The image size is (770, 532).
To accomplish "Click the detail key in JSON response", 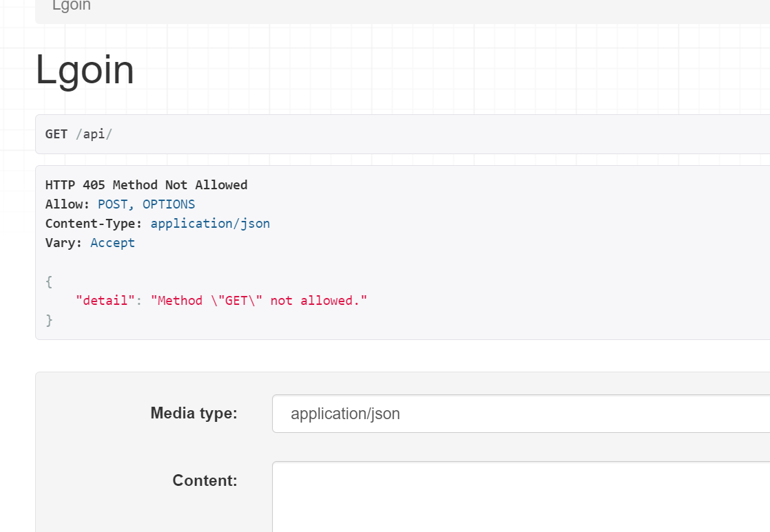I will click(105, 300).
